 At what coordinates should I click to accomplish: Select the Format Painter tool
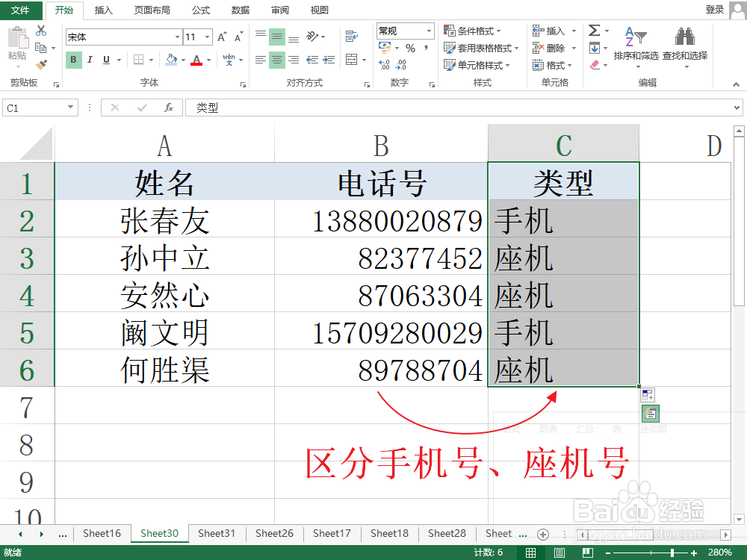click(41, 63)
